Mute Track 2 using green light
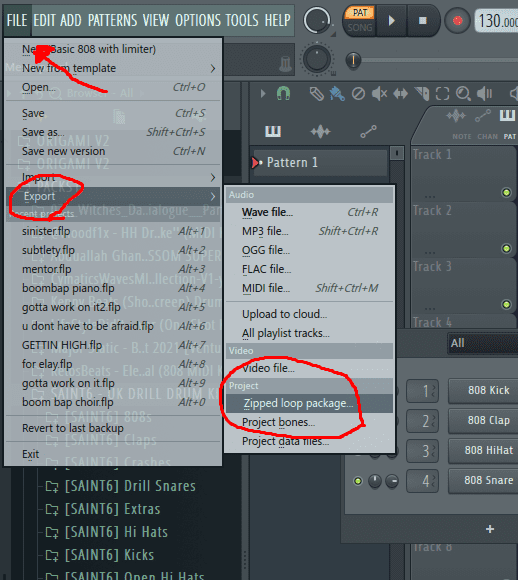This screenshot has height=580, width=518. (x=506, y=249)
